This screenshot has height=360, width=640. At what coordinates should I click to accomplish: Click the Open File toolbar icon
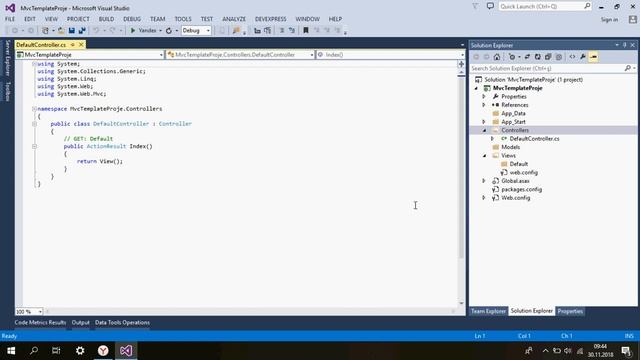(x=61, y=31)
